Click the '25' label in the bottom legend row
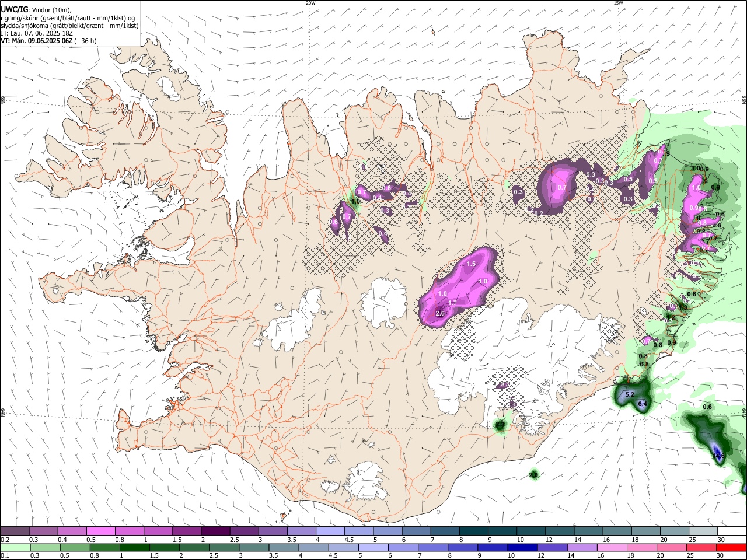Image resolution: width=747 pixels, height=560 pixels. (692, 556)
